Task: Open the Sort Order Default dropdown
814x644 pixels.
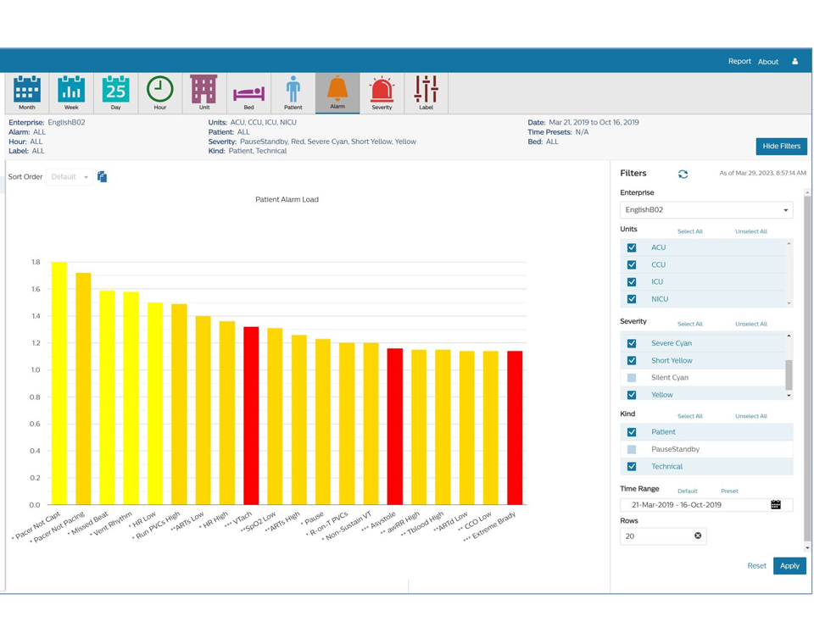Action: pos(70,177)
